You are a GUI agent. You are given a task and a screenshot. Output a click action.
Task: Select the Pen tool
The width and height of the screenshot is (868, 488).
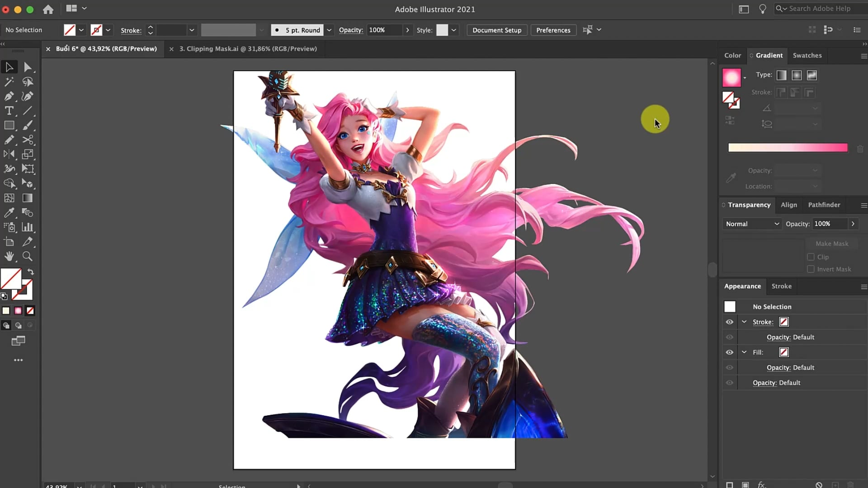click(x=9, y=96)
